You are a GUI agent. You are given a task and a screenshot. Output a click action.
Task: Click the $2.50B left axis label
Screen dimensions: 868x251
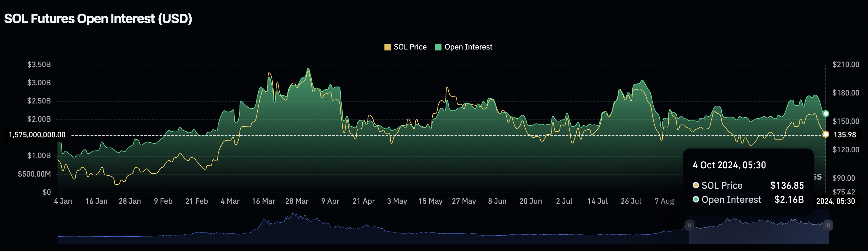pyautogui.click(x=39, y=101)
